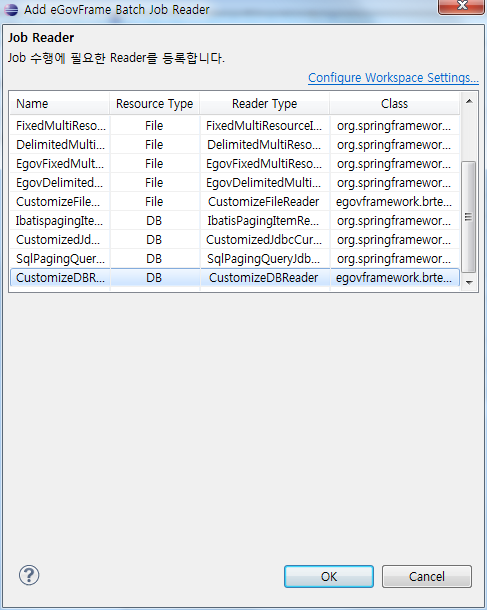487x610 pixels.
Task: Click the vertical scrollbar thumb
Action: 468,217
